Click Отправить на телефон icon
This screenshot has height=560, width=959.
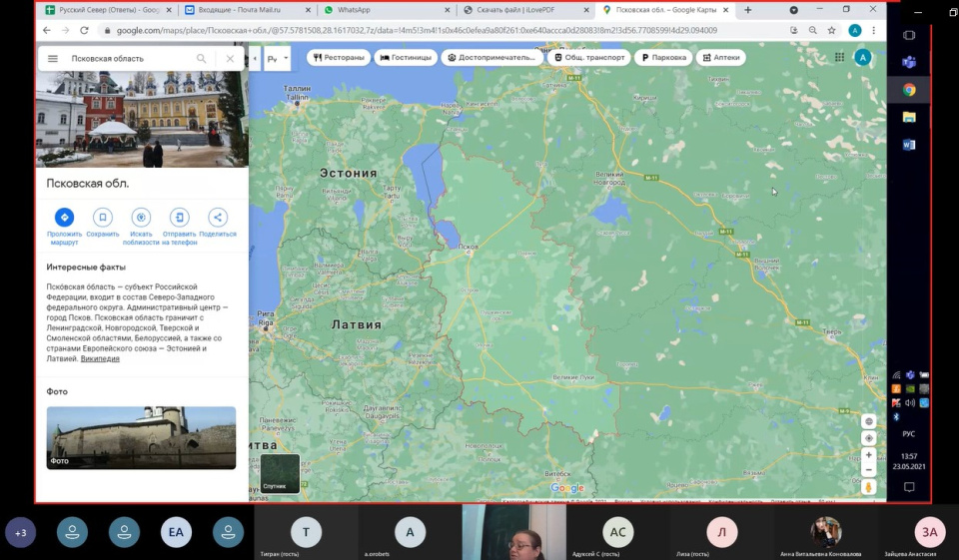click(x=179, y=217)
